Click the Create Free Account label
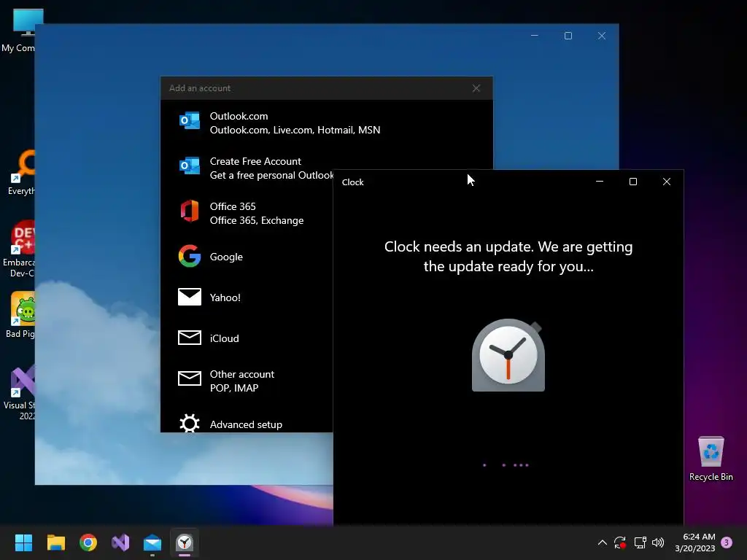Viewport: 747px width, 560px height. [x=255, y=161]
